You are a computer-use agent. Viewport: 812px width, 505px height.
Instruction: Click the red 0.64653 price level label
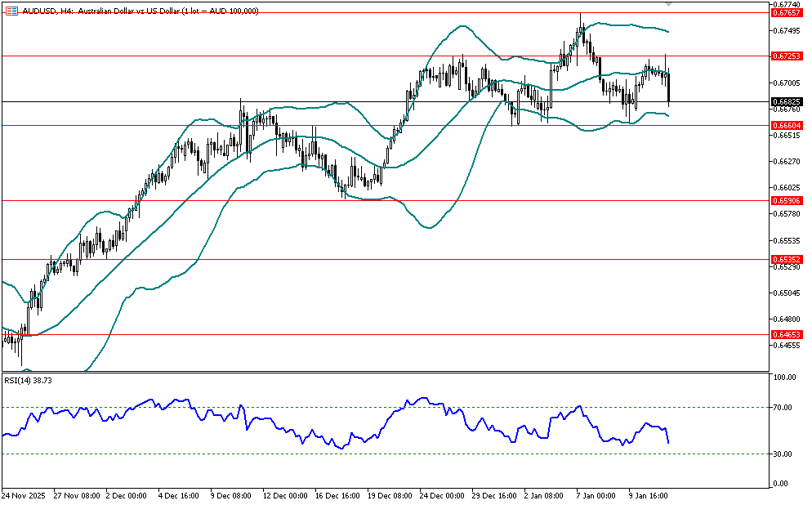785,334
